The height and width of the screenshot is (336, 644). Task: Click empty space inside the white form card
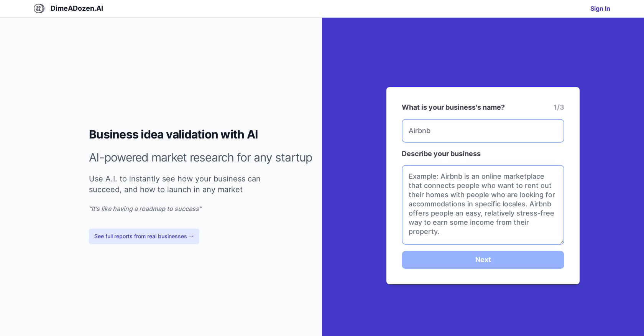(483, 277)
